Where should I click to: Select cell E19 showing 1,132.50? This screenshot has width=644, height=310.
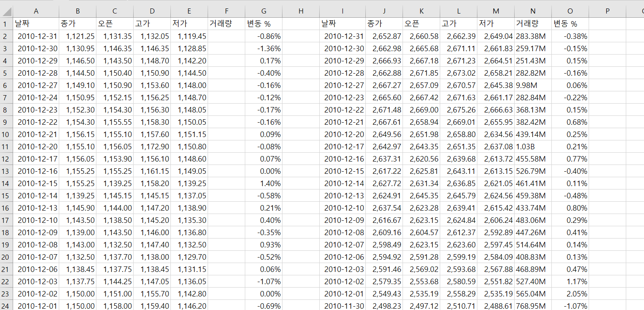189,244
